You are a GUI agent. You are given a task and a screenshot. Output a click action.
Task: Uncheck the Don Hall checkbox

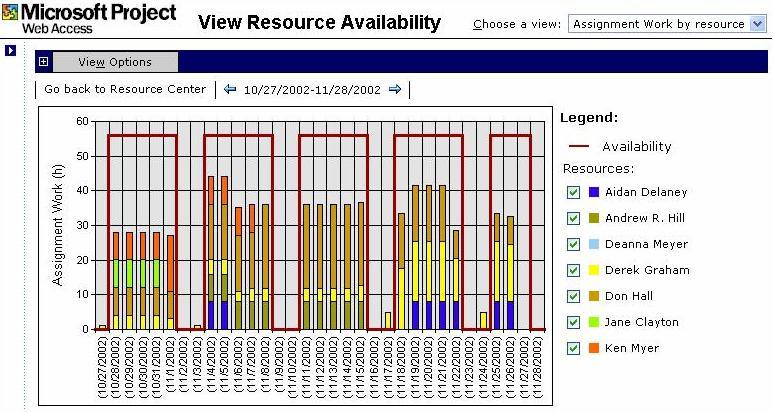click(573, 296)
